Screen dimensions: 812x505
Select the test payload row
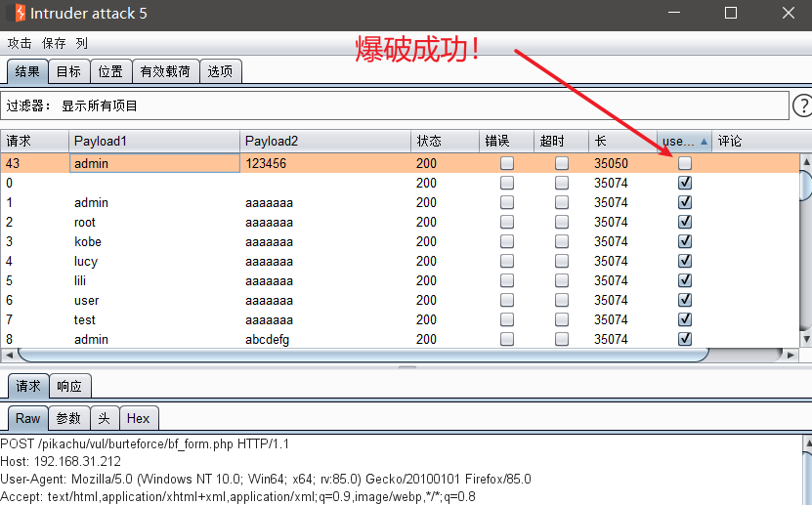399,319
